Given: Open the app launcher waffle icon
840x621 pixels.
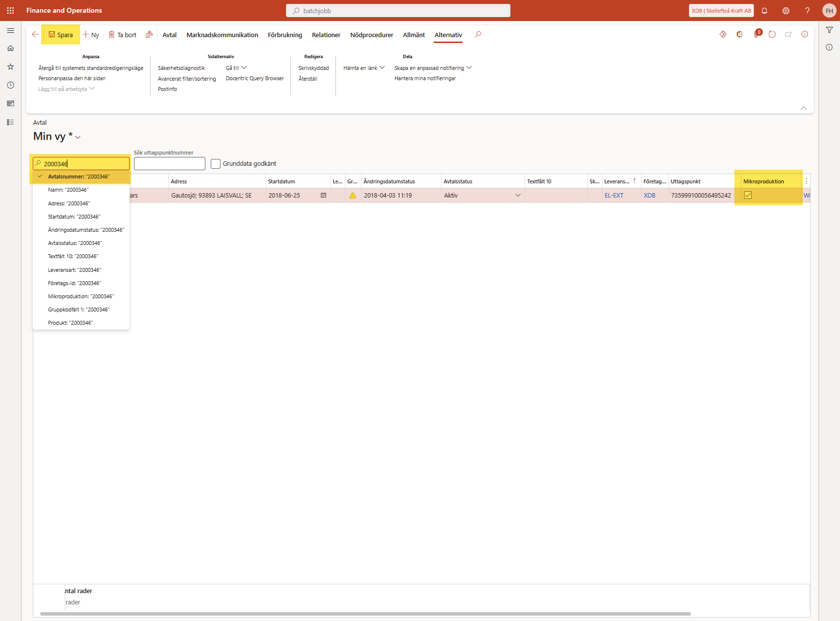Looking at the screenshot, I should click(10, 10).
